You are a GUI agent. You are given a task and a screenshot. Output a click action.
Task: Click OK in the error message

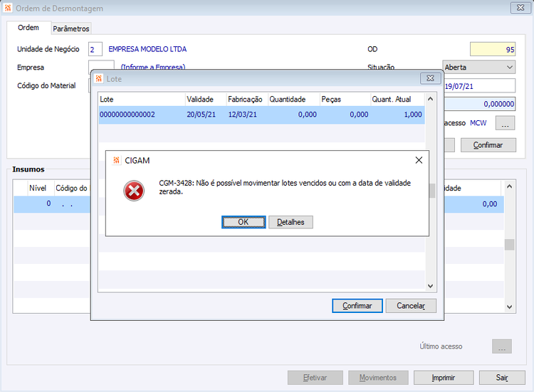244,222
